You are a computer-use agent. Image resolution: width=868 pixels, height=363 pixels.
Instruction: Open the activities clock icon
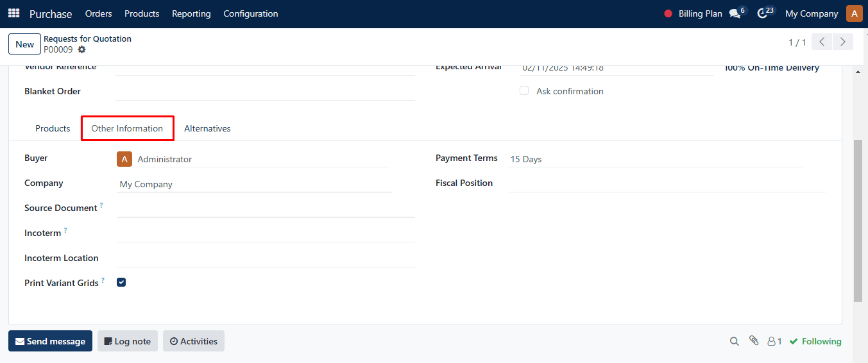click(x=762, y=13)
